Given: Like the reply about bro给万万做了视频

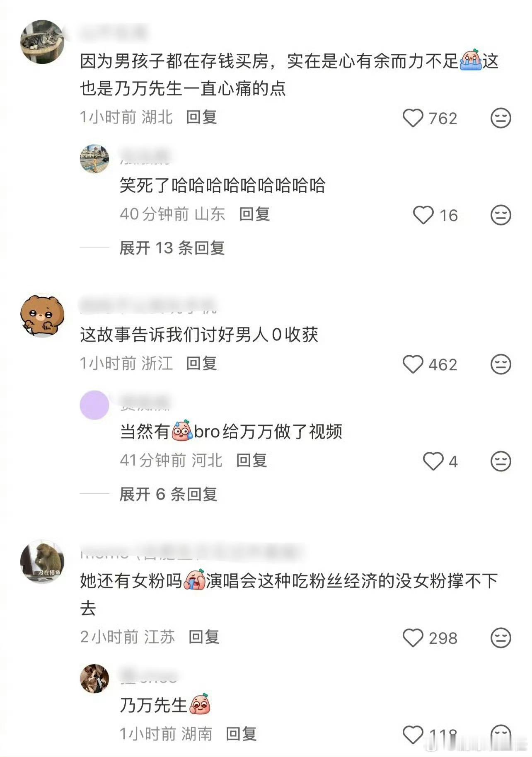Looking at the screenshot, I should (433, 461).
